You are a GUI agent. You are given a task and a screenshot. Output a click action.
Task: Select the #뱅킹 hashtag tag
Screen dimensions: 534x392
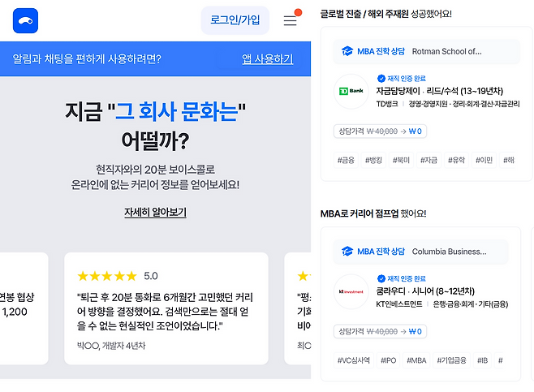point(374,160)
